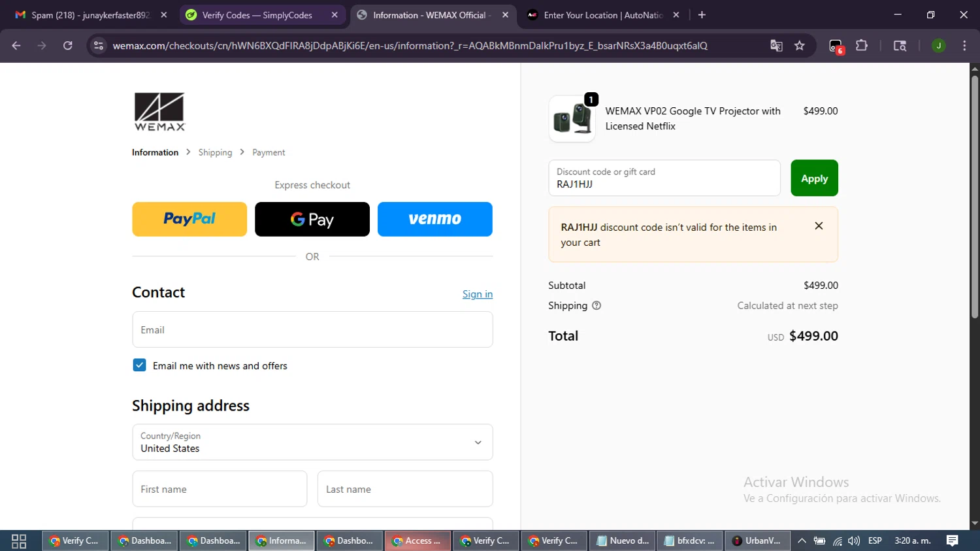Open the UrbanV taskbar window
Image resolution: width=980 pixels, height=551 pixels.
(758, 541)
